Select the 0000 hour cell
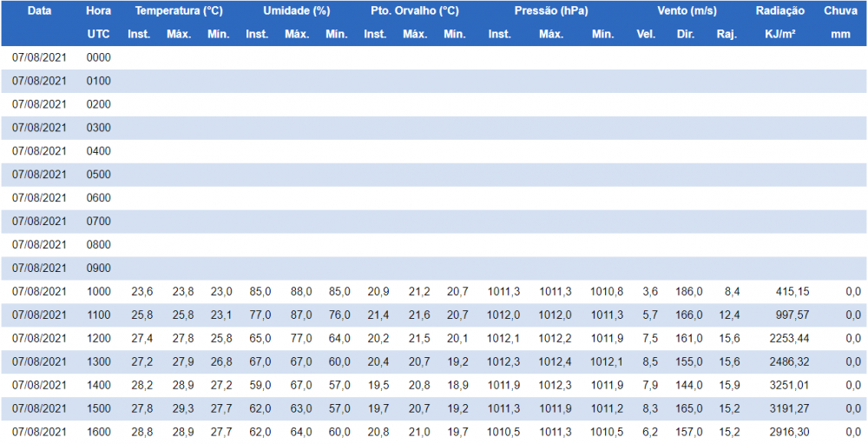The width and height of the screenshot is (868, 444). (x=98, y=57)
